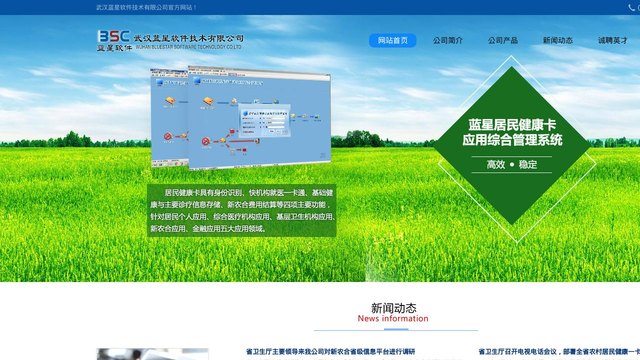Viewport: 640px width, 360px height.
Task: Open the 诚聘英才 menu item
Action: pos(613,40)
